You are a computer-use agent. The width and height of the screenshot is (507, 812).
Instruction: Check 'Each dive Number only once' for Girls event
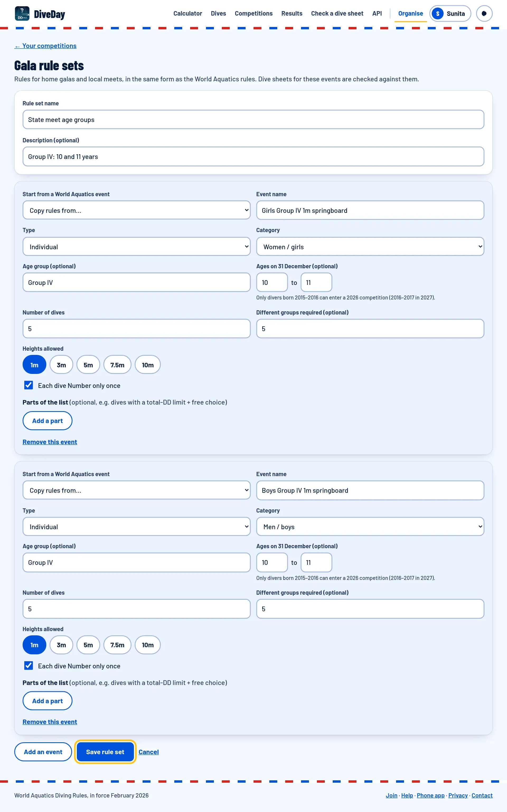[29, 385]
